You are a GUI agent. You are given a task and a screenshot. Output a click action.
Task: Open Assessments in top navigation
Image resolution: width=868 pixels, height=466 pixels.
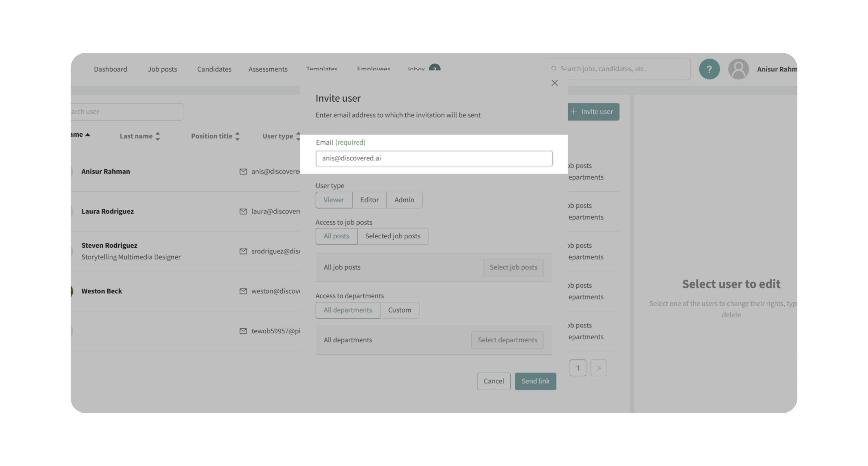coord(268,69)
